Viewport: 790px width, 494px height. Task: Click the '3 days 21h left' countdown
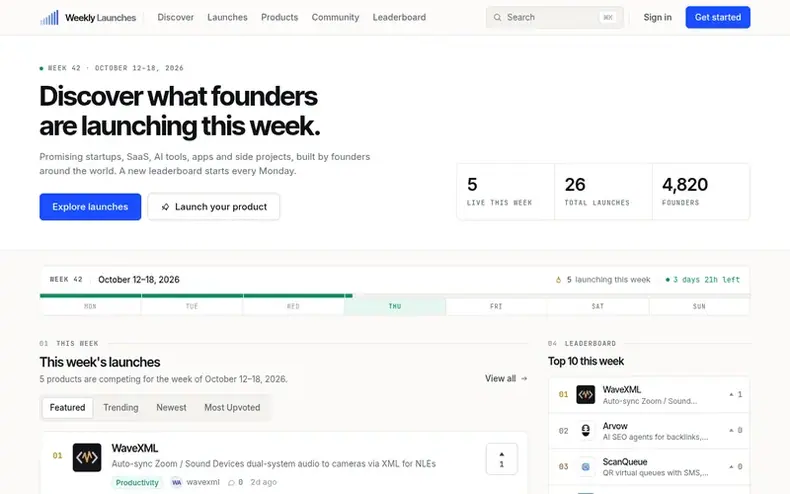(702, 280)
